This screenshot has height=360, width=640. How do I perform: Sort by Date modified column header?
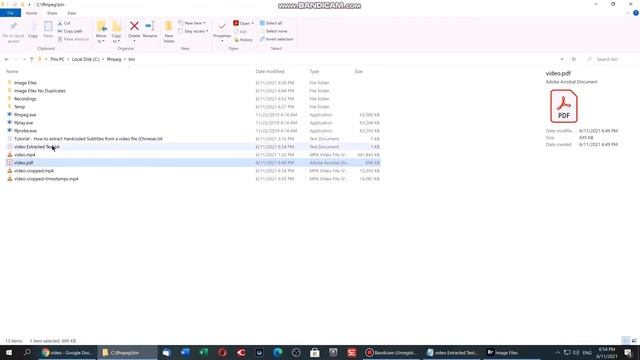(270, 71)
